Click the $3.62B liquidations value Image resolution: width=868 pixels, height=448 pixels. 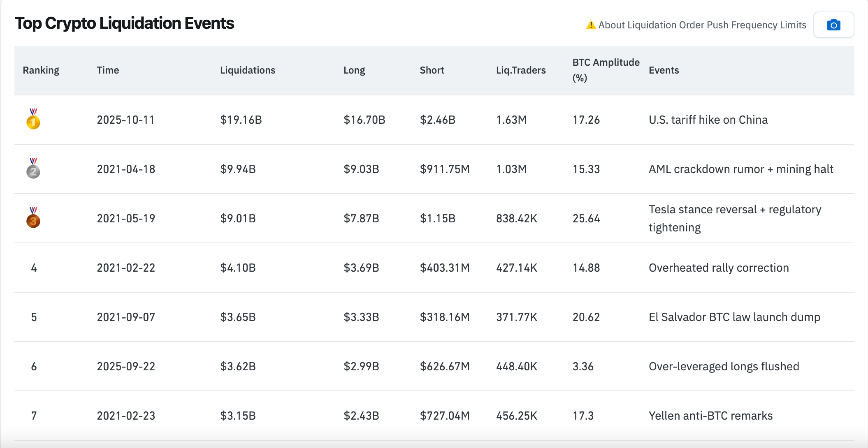(238, 366)
